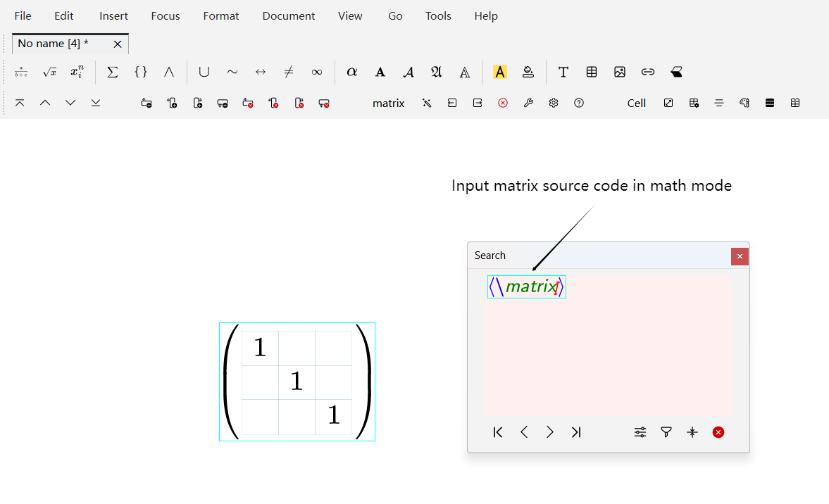Open the Greek alpha letters icon
This screenshot has height=504, width=829.
352,72
